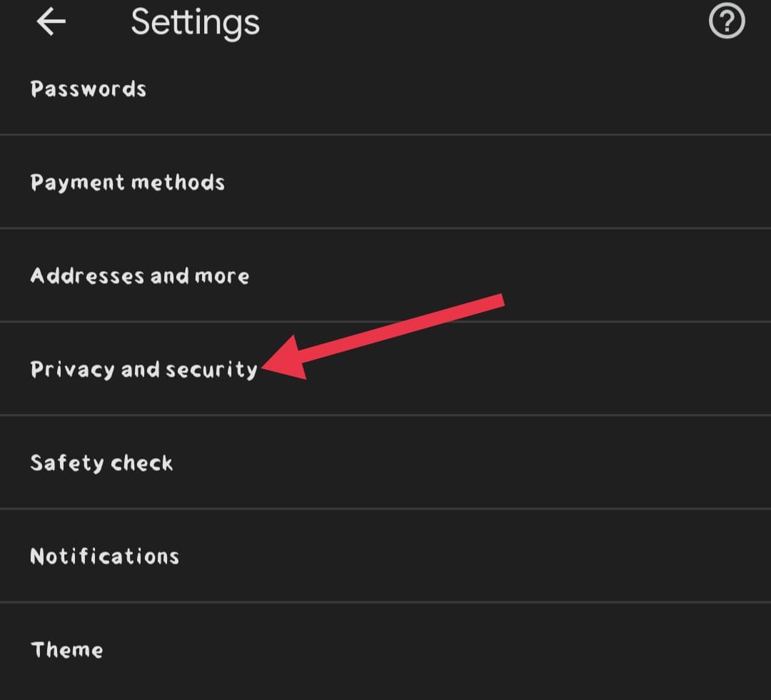Select Notifications from the settings list

[x=104, y=556]
